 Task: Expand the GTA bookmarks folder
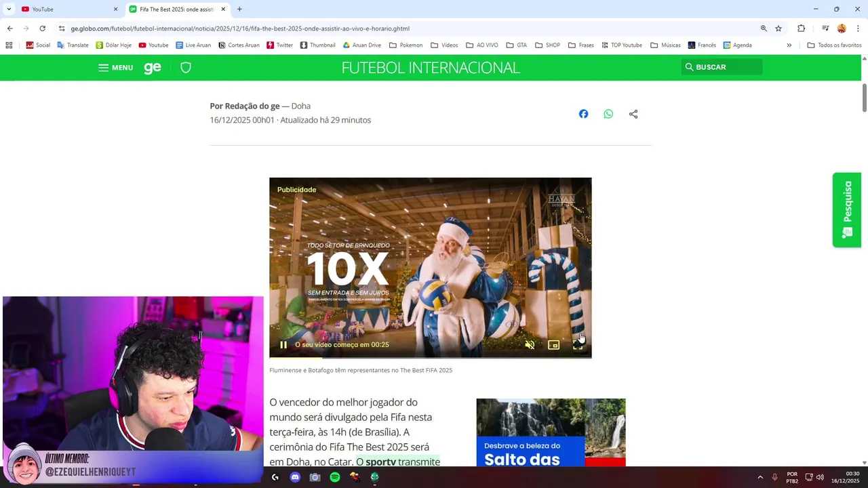coord(516,45)
